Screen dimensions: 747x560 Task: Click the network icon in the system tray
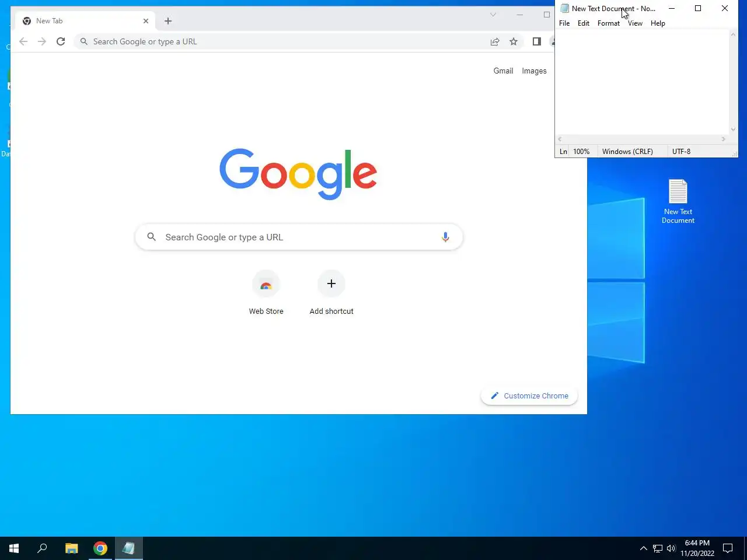pyautogui.click(x=658, y=548)
